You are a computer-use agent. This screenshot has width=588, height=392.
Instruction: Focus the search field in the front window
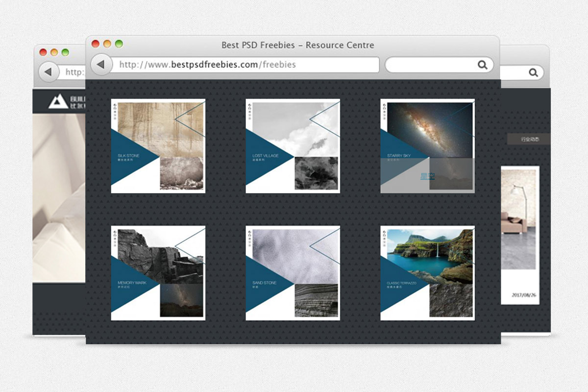(x=439, y=65)
